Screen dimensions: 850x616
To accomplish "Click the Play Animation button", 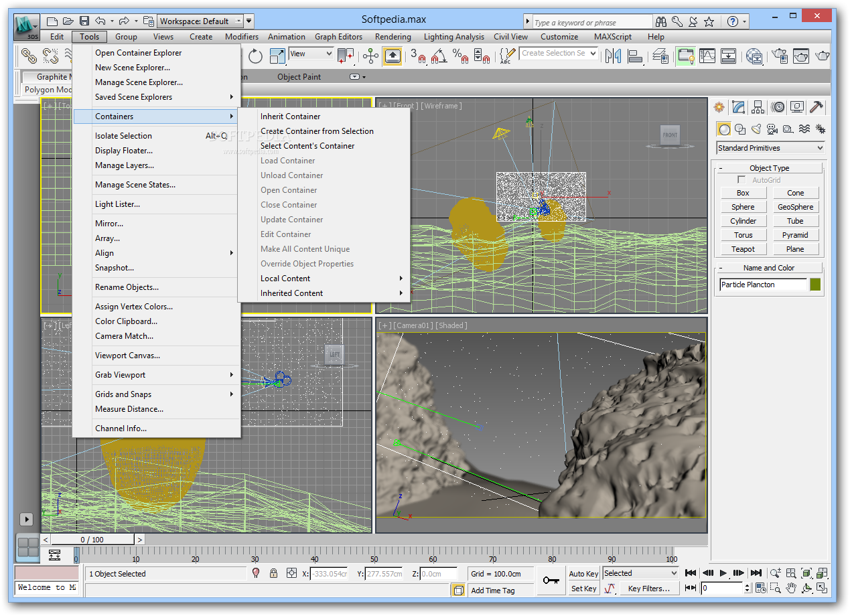I will point(723,573).
